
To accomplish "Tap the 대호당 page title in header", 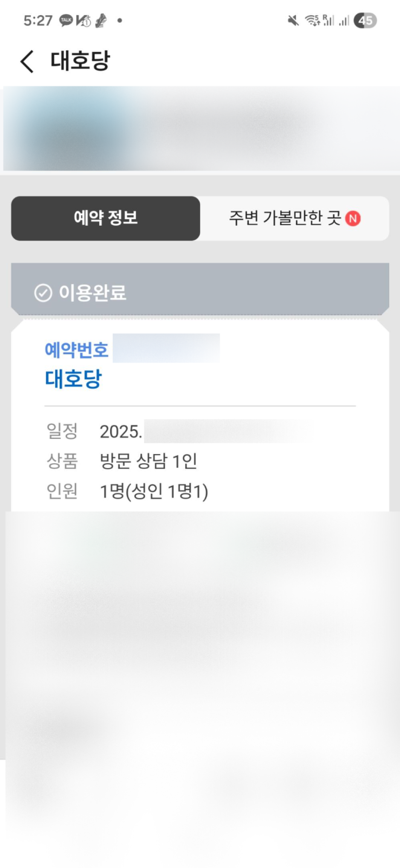I will [x=80, y=61].
